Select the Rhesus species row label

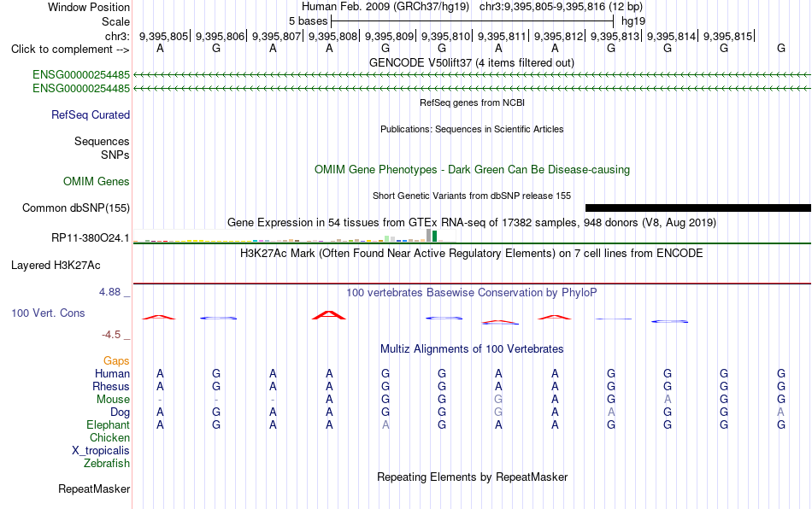tap(111, 386)
